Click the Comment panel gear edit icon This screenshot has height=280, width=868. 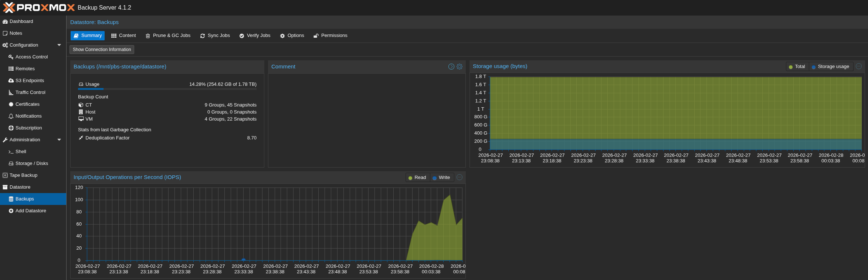coord(460,67)
